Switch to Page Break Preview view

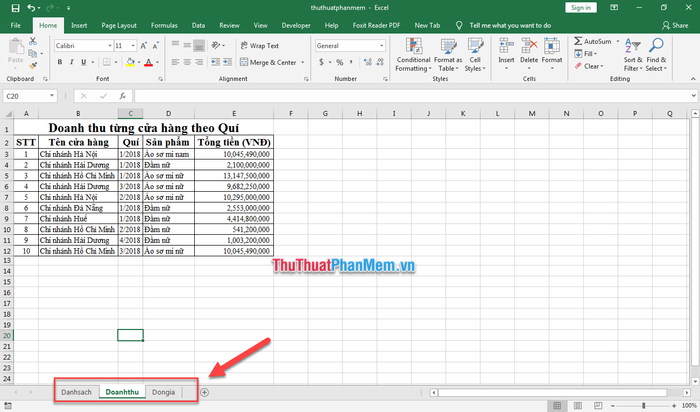(598, 405)
